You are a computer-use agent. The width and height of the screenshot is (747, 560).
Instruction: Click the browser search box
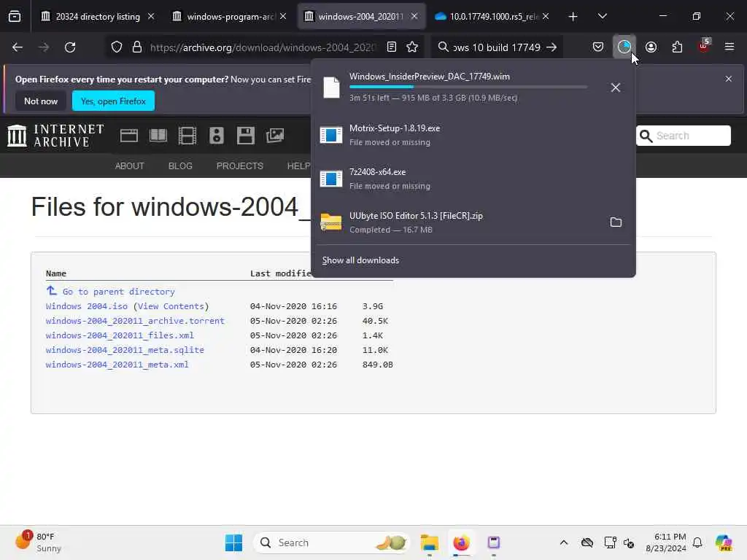click(496, 47)
